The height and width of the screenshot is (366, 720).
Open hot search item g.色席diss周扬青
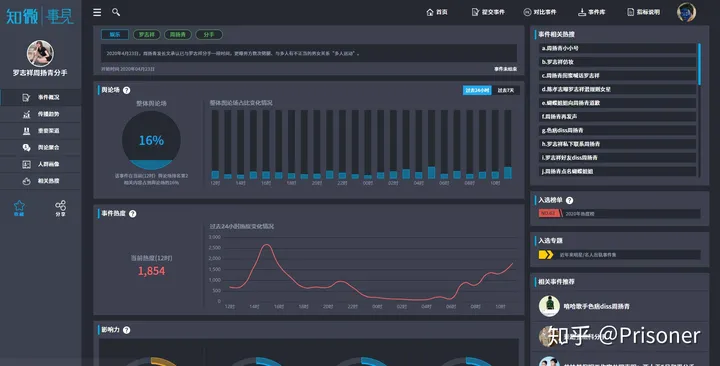click(x=617, y=130)
